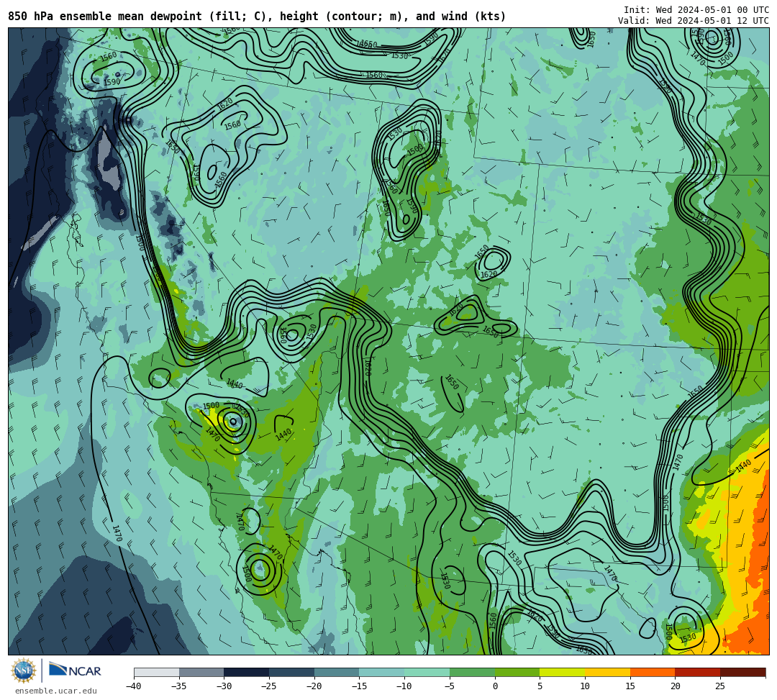Select the dark brown above-25 colorbar segment
The image size is (777, 700).
[742, 672]
